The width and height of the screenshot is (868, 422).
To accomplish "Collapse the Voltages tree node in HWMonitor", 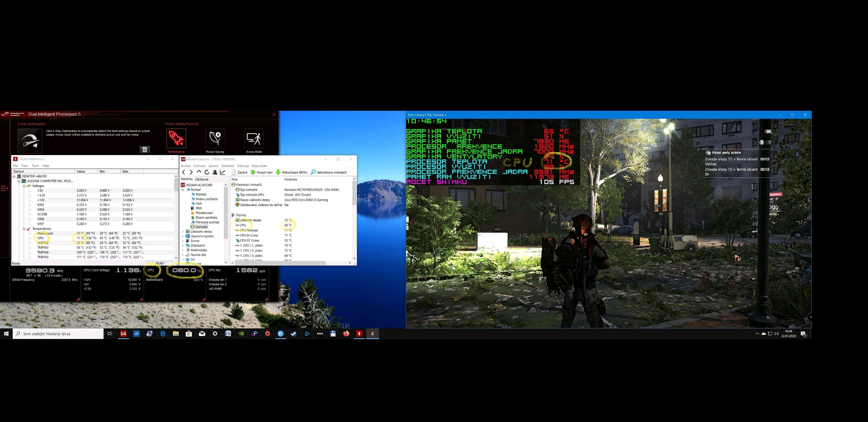I will pyautogui.click(x=24, y=186).
